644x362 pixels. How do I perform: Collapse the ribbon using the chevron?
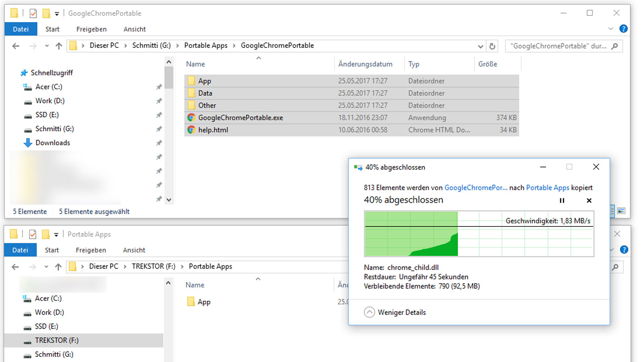[611, 29]
